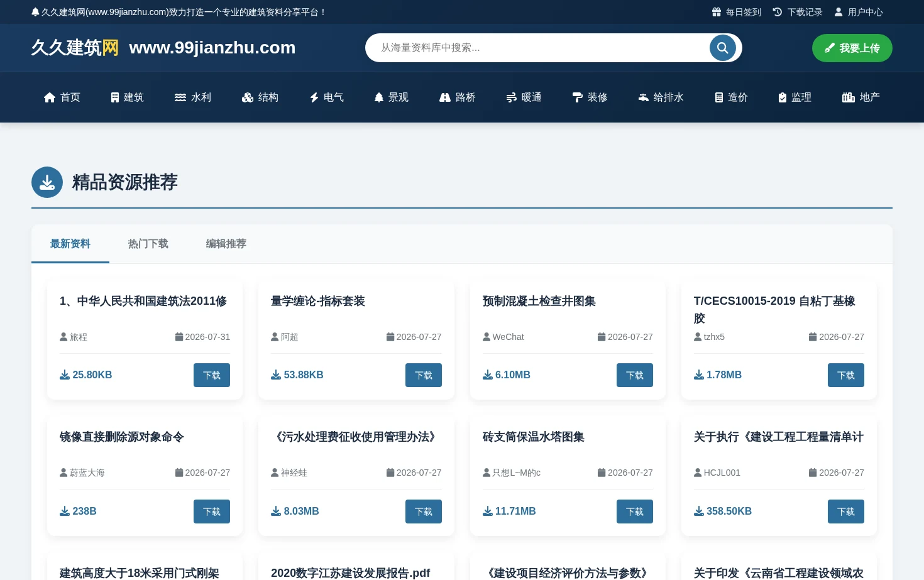Open title 《污水处理费征收使用管理办法》

click(356, 437)
